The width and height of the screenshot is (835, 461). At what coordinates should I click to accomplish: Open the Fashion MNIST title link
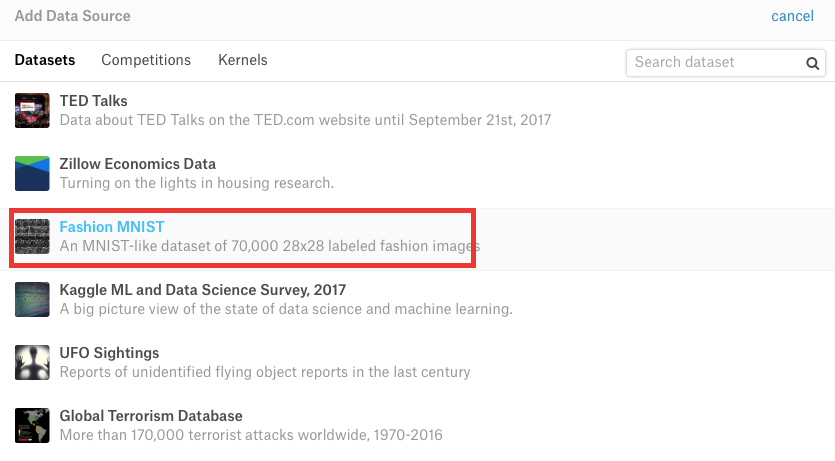click(112, 227)
